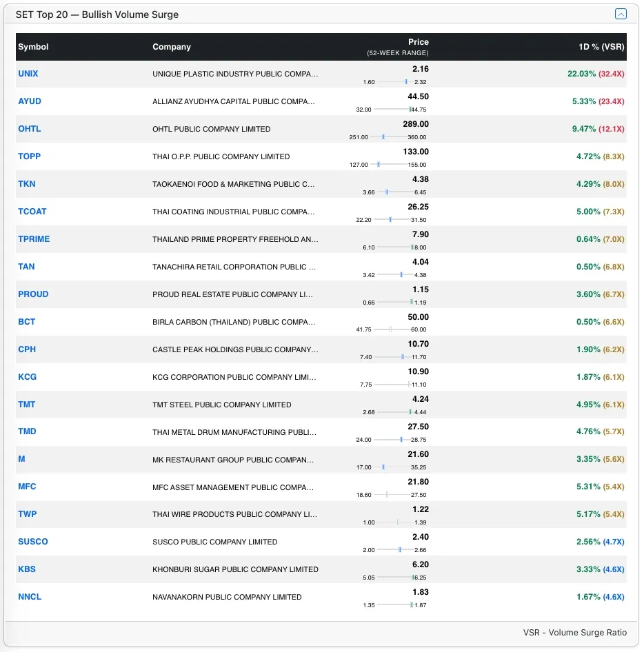
Task: Open the TAN symbol link
Action: pyautogui.click(x=26, y=267)
